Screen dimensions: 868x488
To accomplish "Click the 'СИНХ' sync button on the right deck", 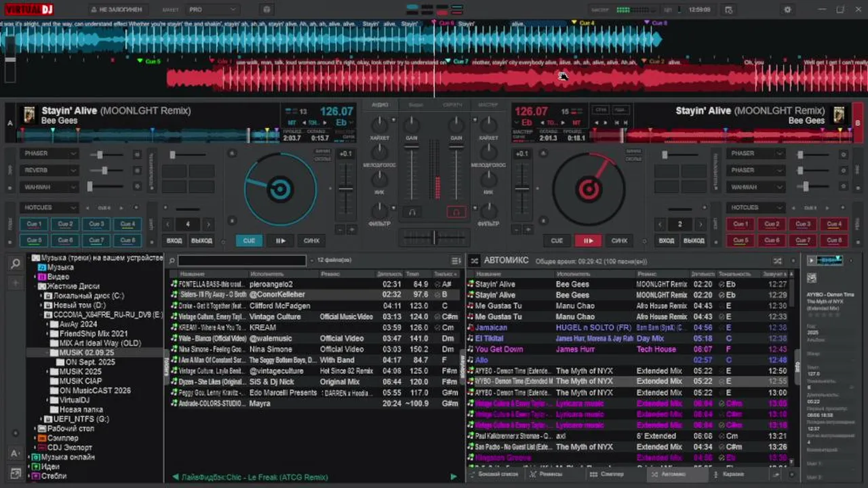I will click(619, 241).
